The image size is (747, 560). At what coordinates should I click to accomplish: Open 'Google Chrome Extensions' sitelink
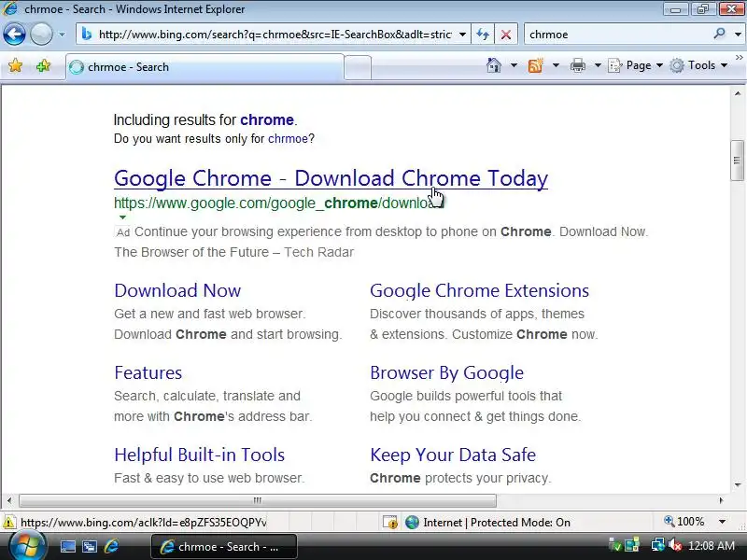click(479, 290)
